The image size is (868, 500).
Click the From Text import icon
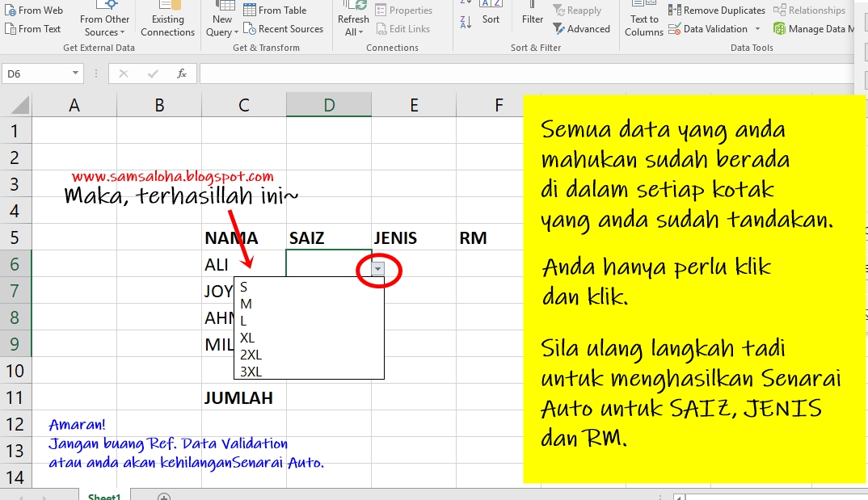coord(32,28)
